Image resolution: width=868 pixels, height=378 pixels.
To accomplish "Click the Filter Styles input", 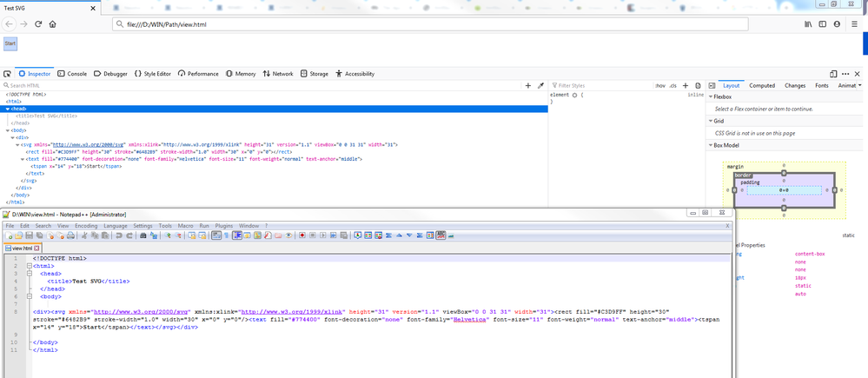I will tap(600, 86).
